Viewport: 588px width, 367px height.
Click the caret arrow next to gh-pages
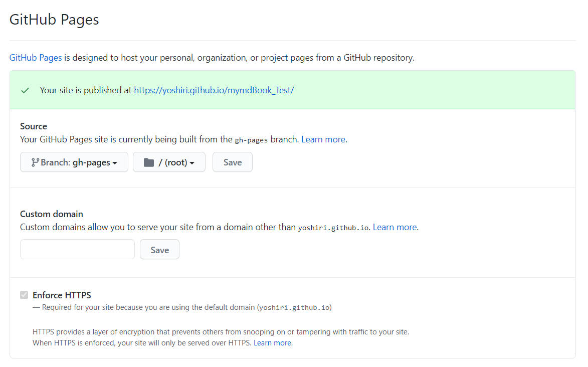[x=115, y=163]
